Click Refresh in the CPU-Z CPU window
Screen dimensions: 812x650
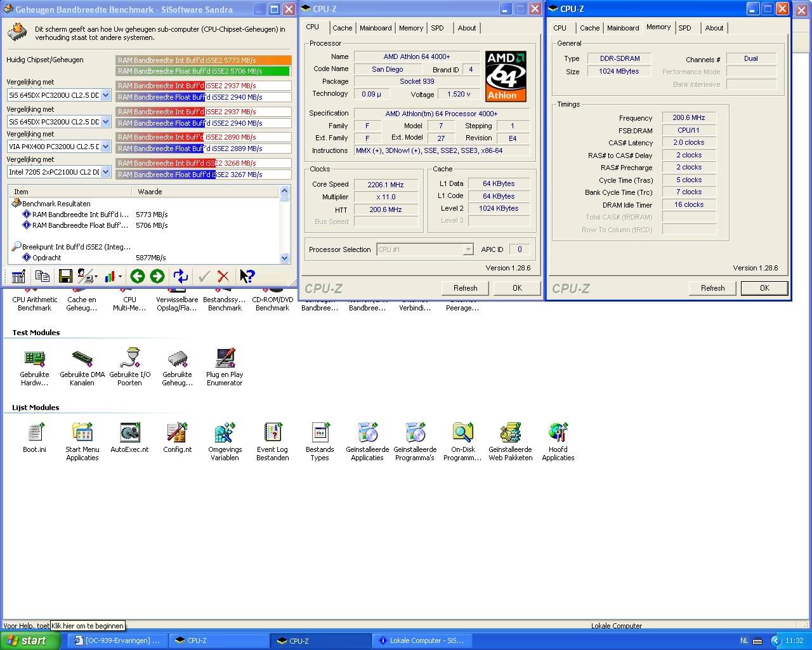[466, 288]
